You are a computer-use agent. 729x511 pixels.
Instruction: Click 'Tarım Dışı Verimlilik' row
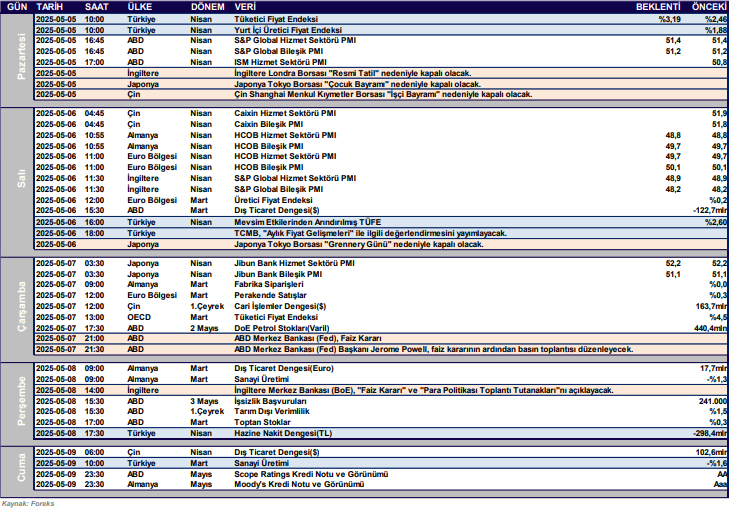(381, 411)
